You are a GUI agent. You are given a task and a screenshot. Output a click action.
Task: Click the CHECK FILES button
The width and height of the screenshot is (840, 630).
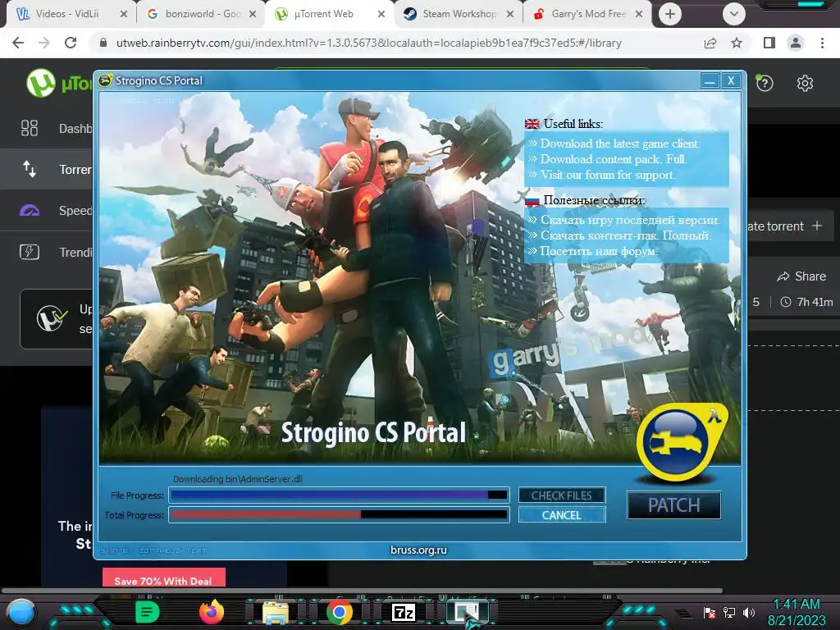click(561, 495)
